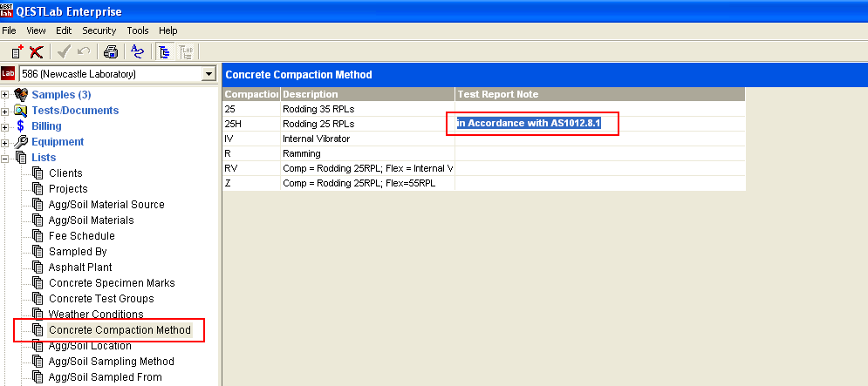The image size is (868, 386).
Task: Select Fee Schedule in Lists tree
Action: pyautogui.click(x=81, y=236)
